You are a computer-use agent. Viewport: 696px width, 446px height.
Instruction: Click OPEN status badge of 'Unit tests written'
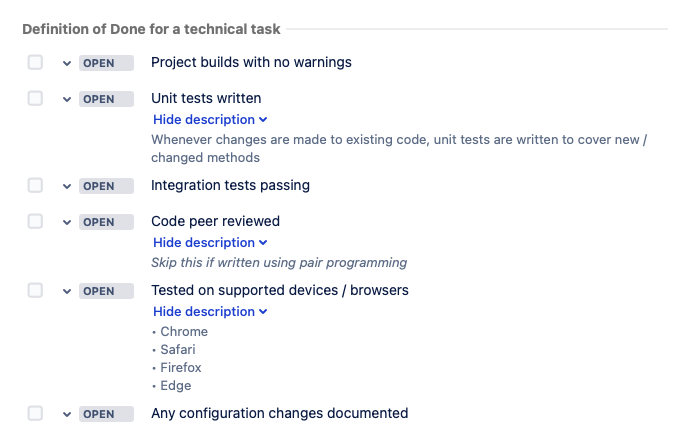click(x=106, y=99)
